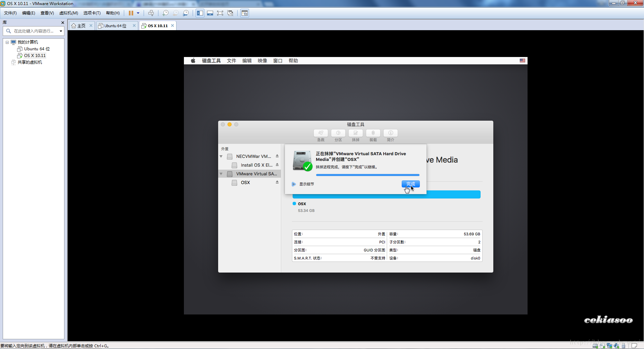This screenshot has width=644, height=349.
Task: Click the network adapter status bar icon
Action: 609,346
